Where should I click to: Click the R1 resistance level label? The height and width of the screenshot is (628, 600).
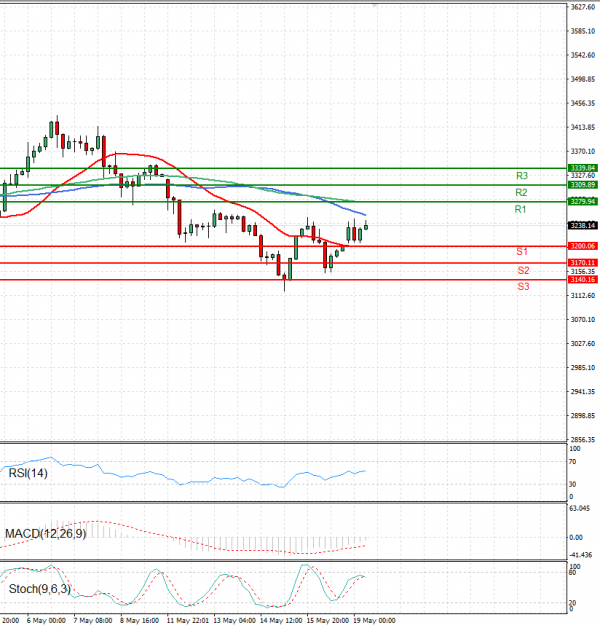click(x=520, y=209)
